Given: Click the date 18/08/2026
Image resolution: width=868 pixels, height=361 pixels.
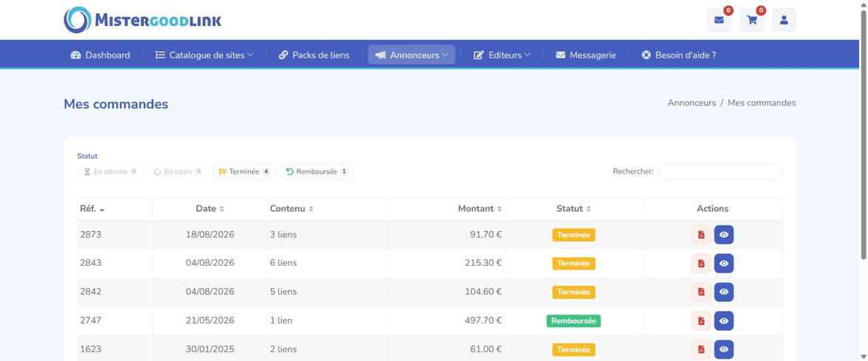Looking at the screenshot, I should click(210, 235).
